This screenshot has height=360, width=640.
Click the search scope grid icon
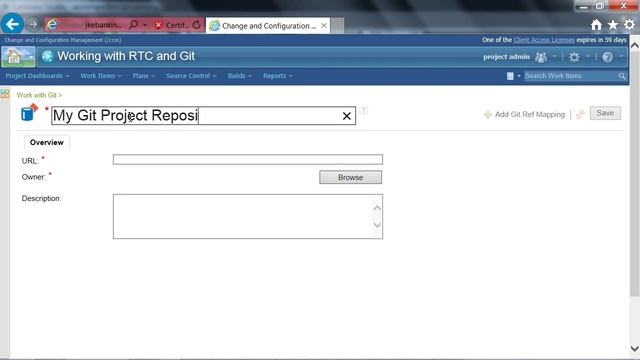(x=510, y=76)
